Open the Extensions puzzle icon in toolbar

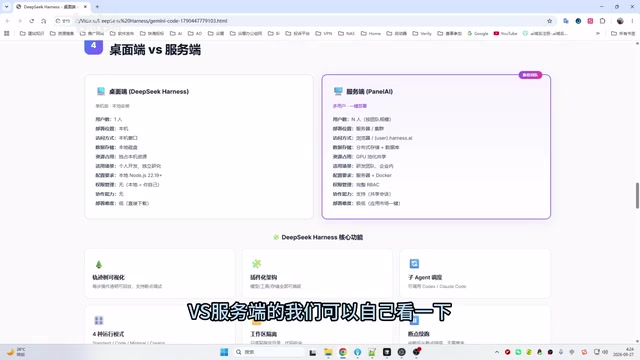point(602,21)
